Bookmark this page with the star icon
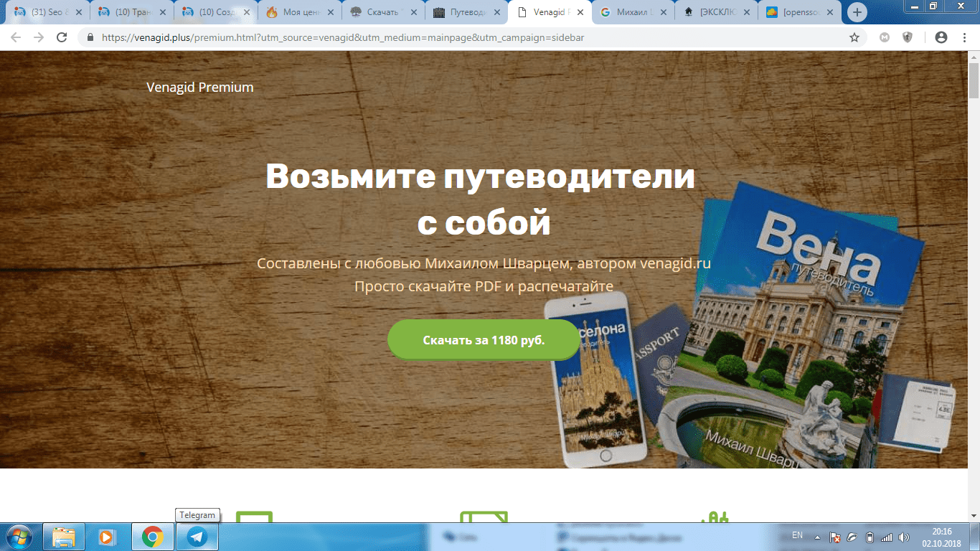Image resolution: width=980 pixels, height=551 pixels. point(854,37)
